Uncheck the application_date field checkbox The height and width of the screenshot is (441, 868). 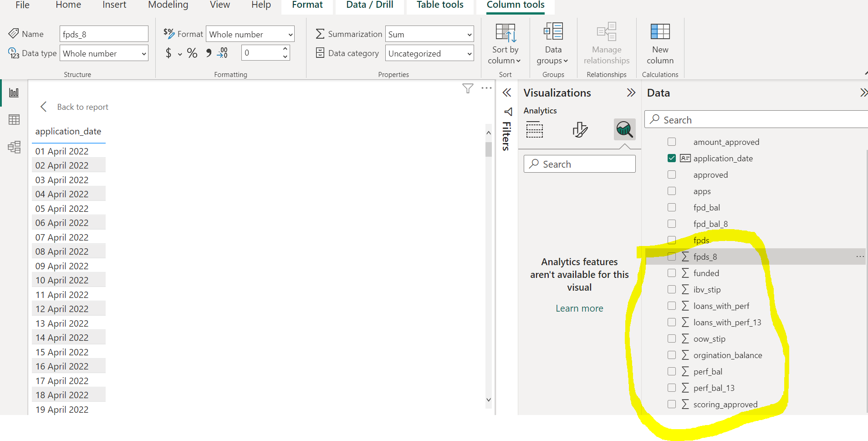click(672, 158)
